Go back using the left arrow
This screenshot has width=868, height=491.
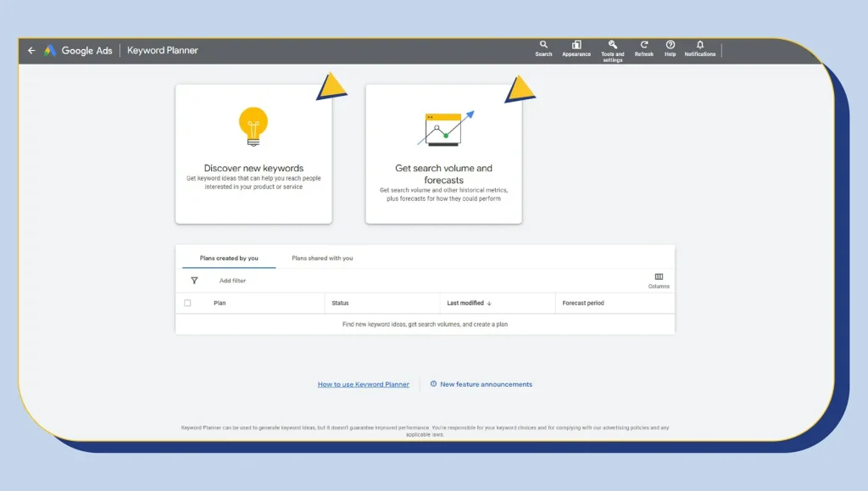tap(31, 50)
